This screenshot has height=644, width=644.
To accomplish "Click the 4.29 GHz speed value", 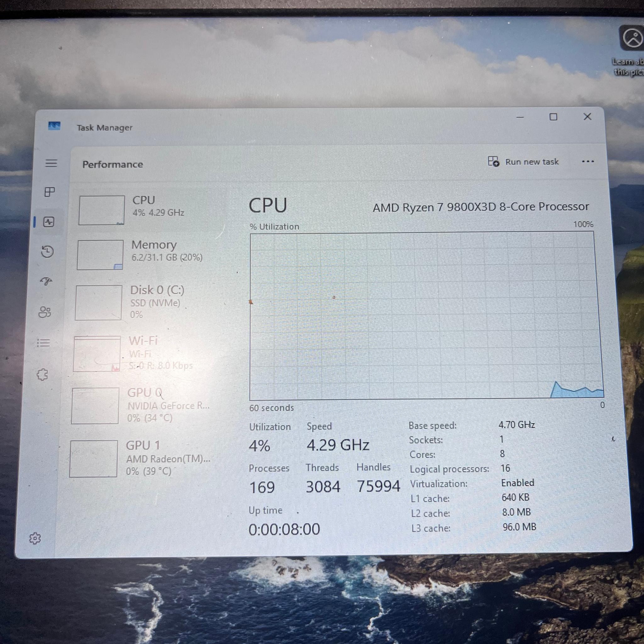I will pos(338,445).
